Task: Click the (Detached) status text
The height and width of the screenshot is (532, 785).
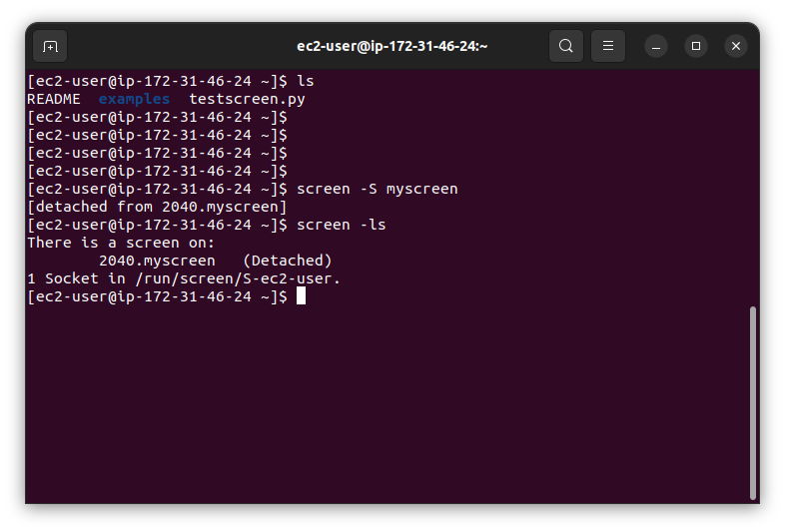Action: pyautogui.click(x=288, y=262)
